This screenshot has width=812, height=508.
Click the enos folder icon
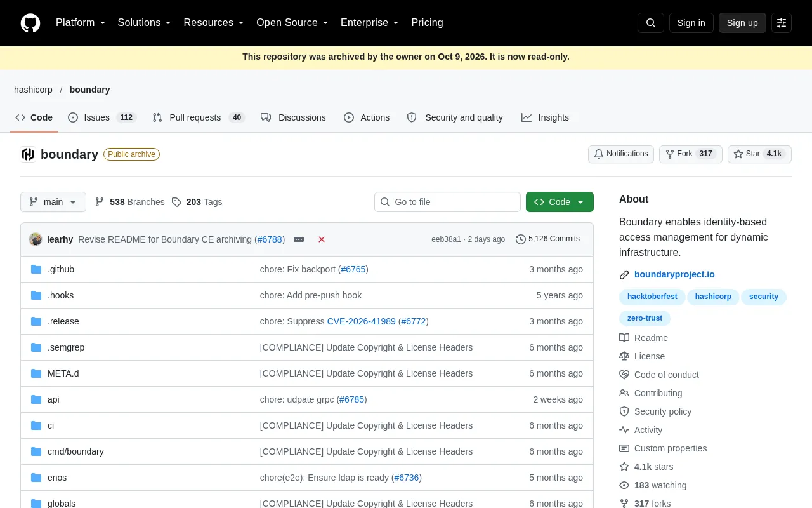36,478
